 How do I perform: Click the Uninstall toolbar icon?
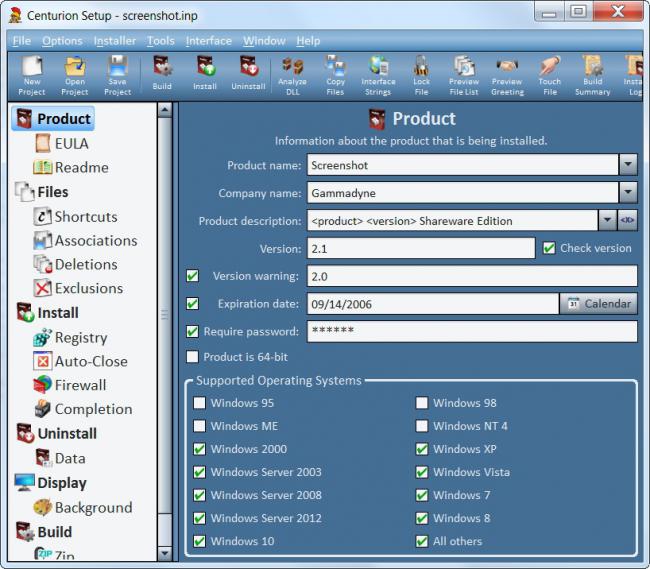pos(248,73)
